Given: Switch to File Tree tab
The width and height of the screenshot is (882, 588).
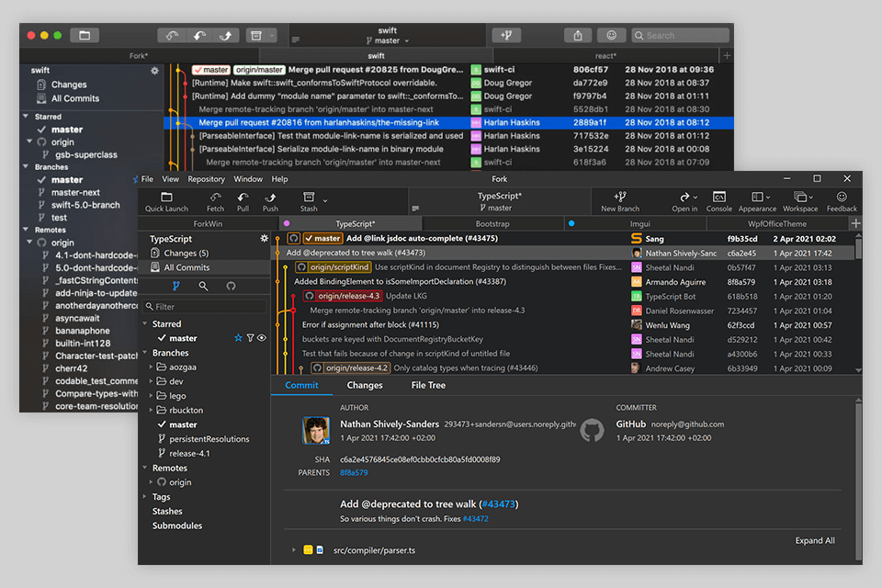Looking at the screenshot, I should point(428,385).
